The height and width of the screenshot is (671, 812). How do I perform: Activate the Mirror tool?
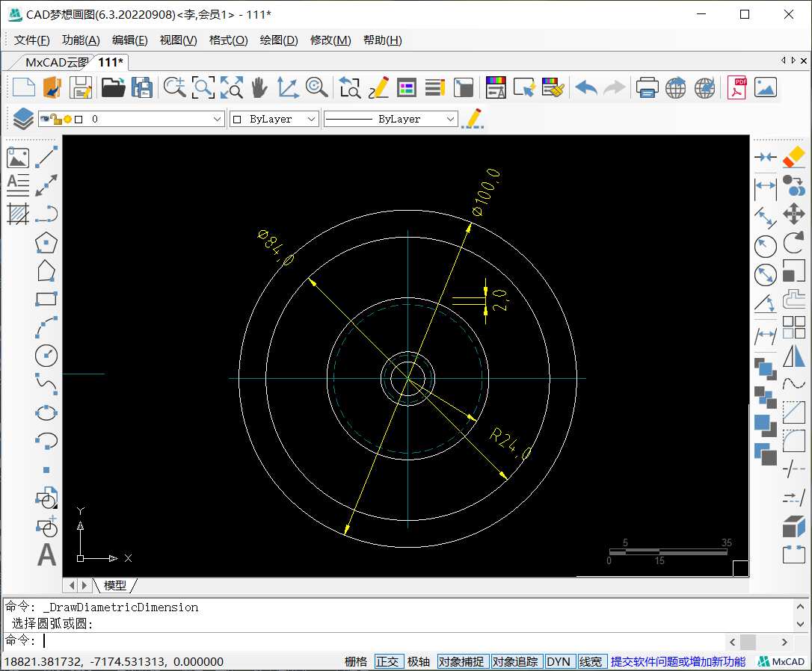point(793,356)
